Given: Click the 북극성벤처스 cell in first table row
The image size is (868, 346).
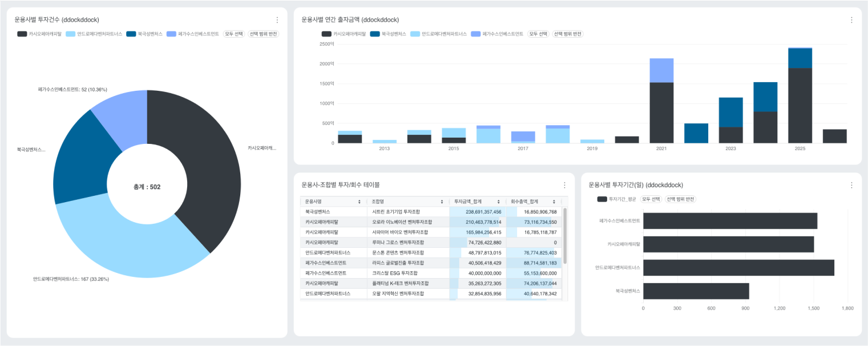Looking at the screenshot, I should pos(334,212).
